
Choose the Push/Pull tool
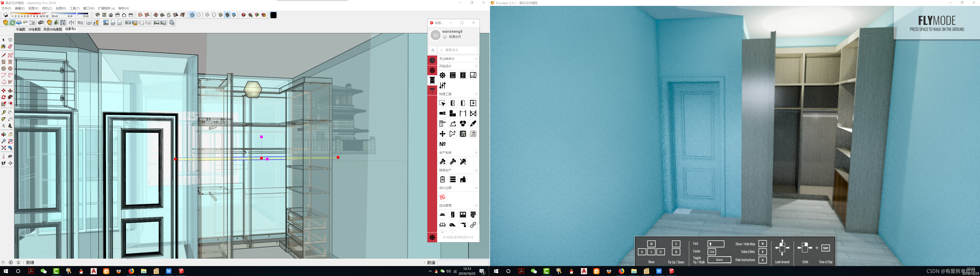click(10, 91)
